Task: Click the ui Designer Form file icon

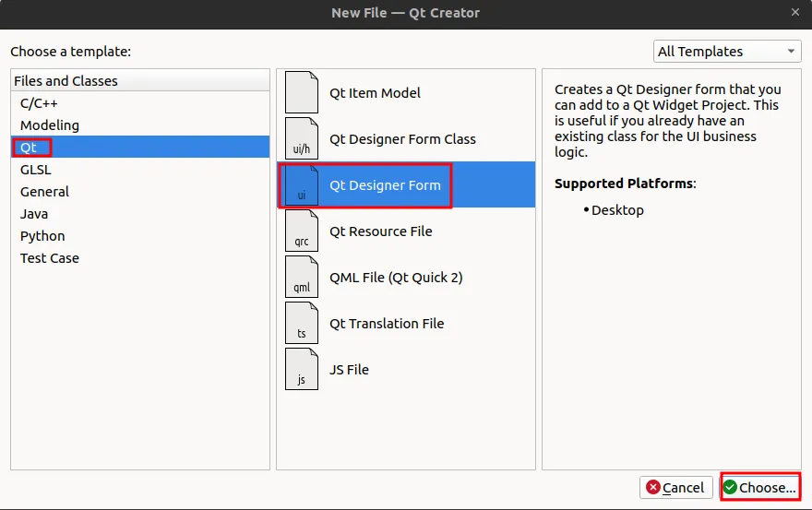Action: [x=302, y=184]
